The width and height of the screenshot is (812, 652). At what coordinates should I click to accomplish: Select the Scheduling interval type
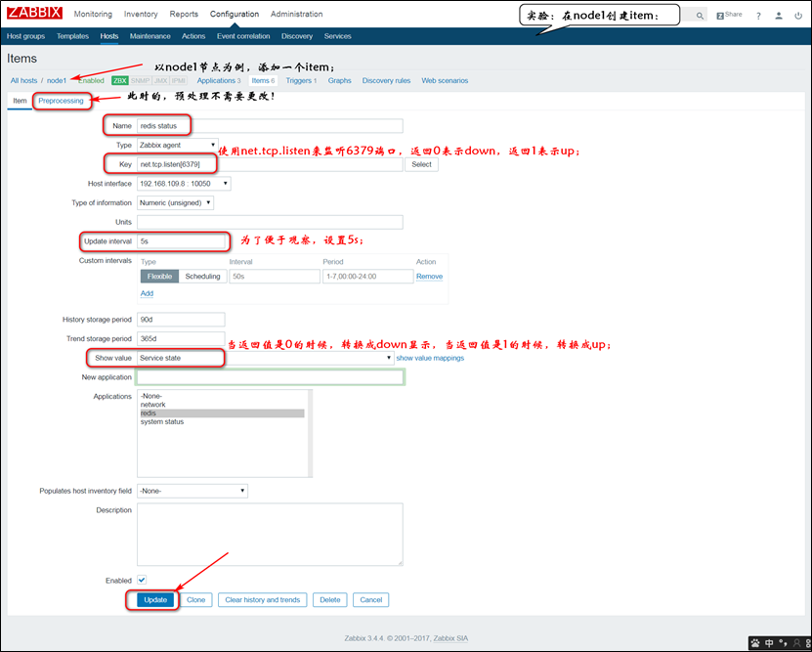pyautogui.click(x=202, y=277)
